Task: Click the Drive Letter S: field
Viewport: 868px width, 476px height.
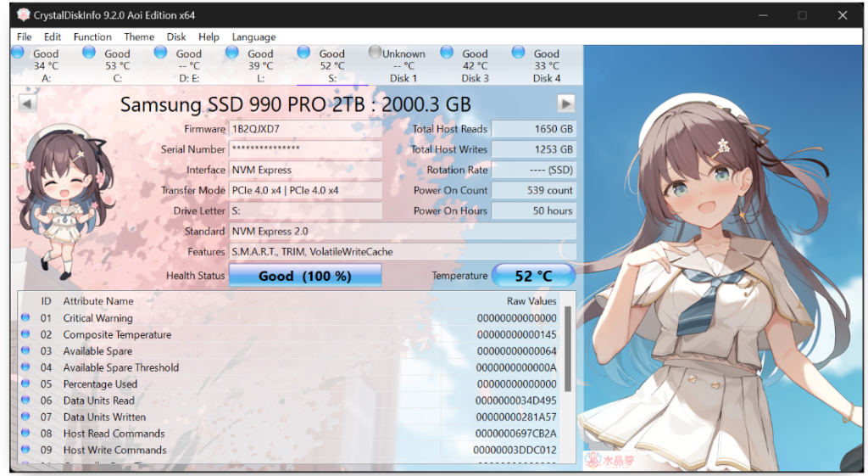Action: (305, 210)
